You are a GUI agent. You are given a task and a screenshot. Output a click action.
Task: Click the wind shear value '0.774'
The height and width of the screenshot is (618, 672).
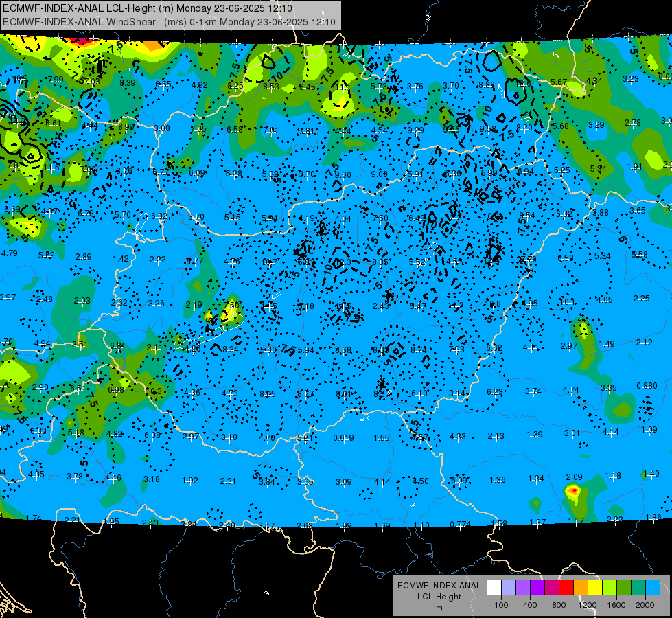pos(461,524)
